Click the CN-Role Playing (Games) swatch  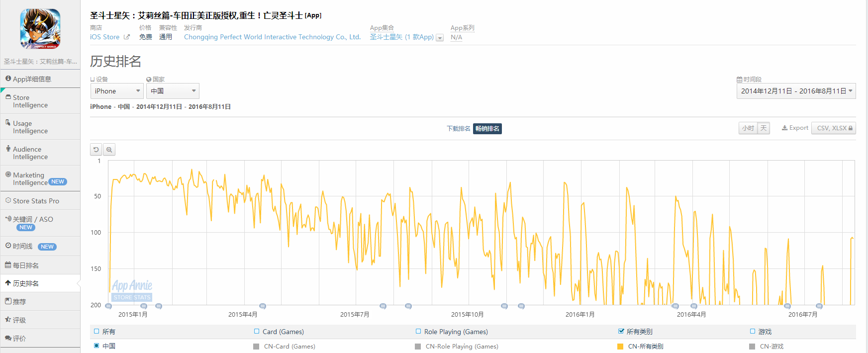418,347
